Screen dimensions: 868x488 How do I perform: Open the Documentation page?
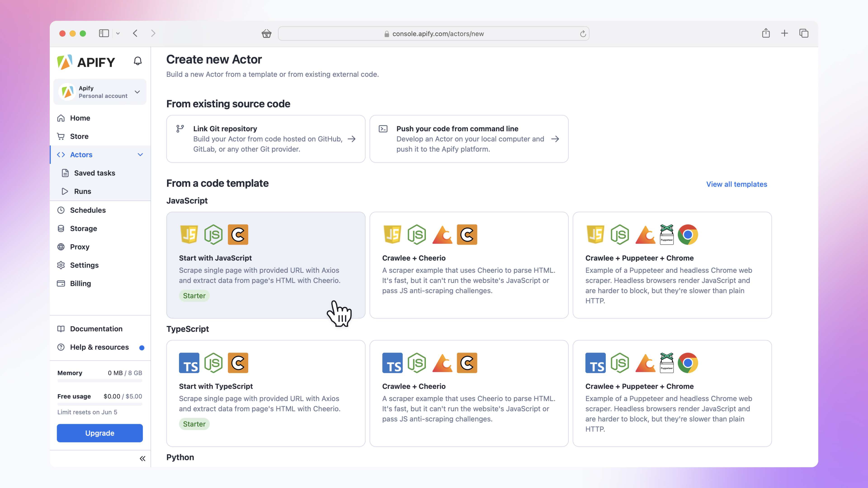tap(96, 329)
